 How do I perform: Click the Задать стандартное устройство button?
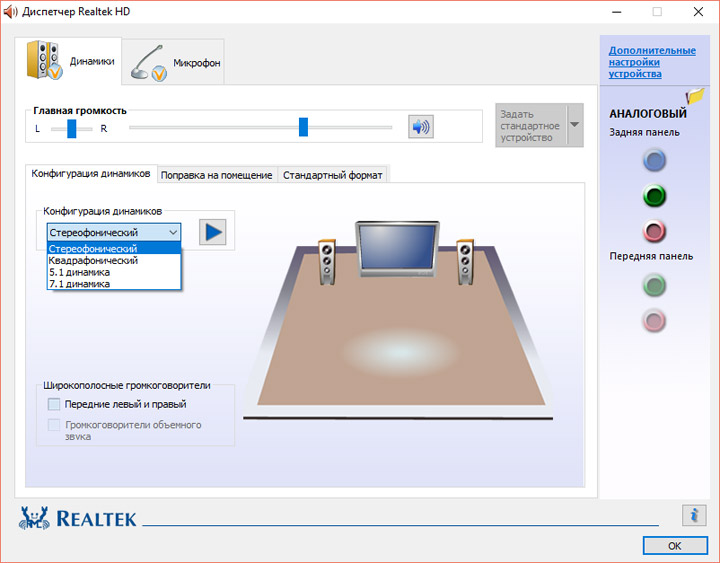(x=531, y=125)
